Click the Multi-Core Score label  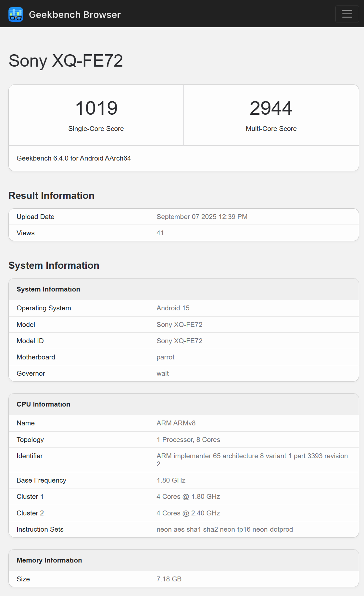(x=271, y=129)
